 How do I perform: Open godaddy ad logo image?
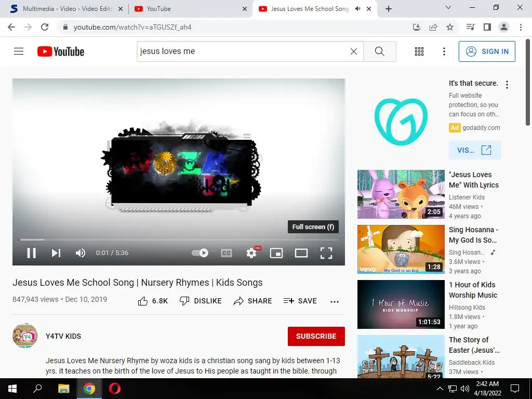(x=401, y=122)
